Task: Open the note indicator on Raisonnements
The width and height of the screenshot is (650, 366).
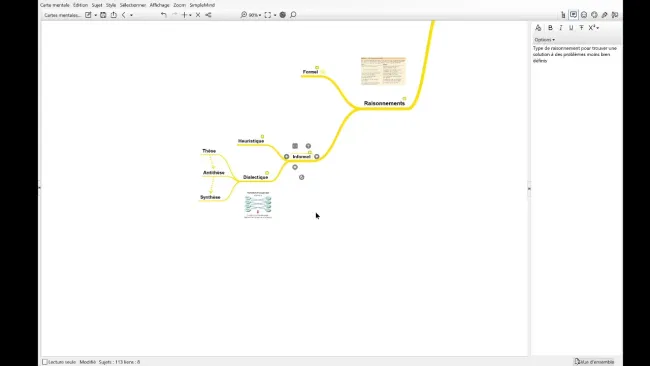Action: tap(404, 99)
